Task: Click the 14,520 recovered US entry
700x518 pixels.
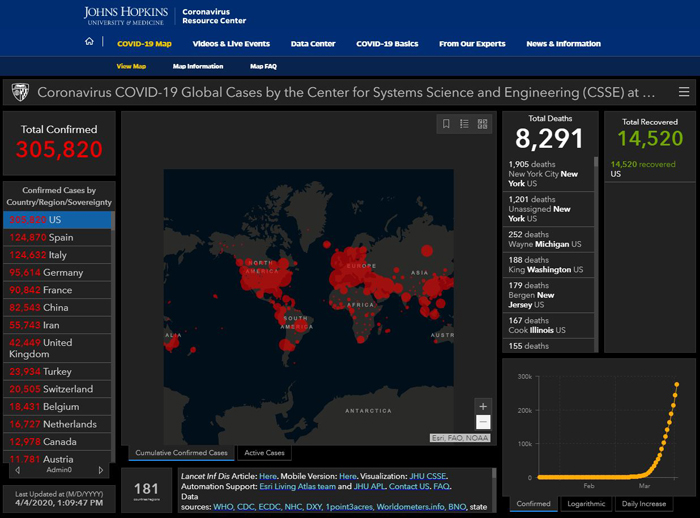Action: point(649,169)
